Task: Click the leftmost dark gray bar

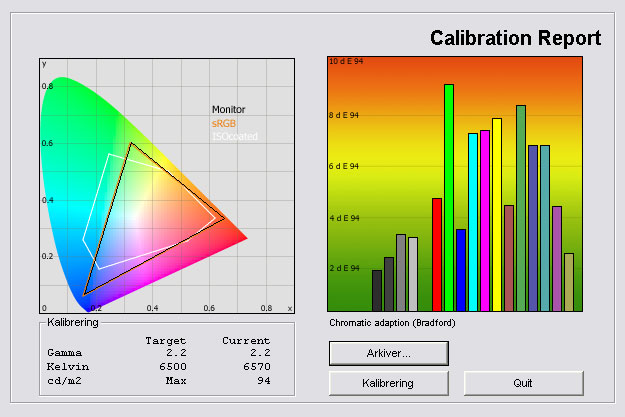Action: pyautogui.click(x=377, y=290)
